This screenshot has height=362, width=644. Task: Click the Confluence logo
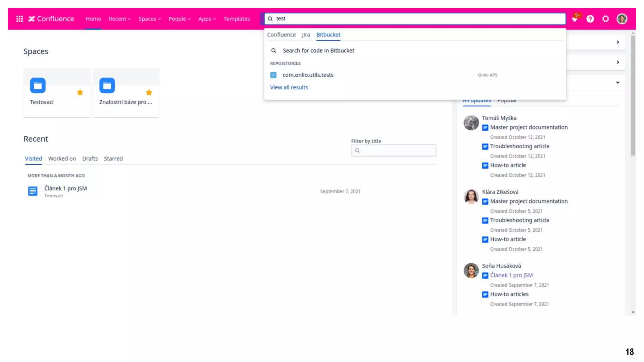51,19
